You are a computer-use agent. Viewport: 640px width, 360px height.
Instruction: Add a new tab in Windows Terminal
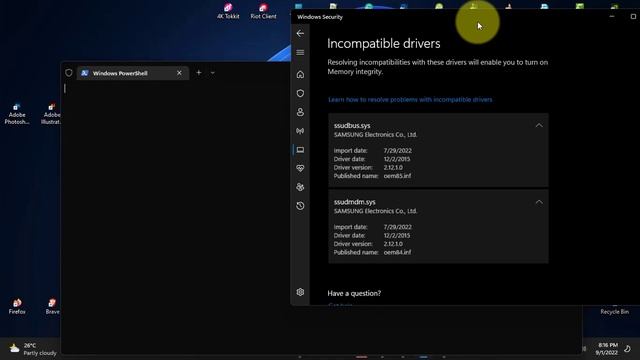click(x=199, y=73)
